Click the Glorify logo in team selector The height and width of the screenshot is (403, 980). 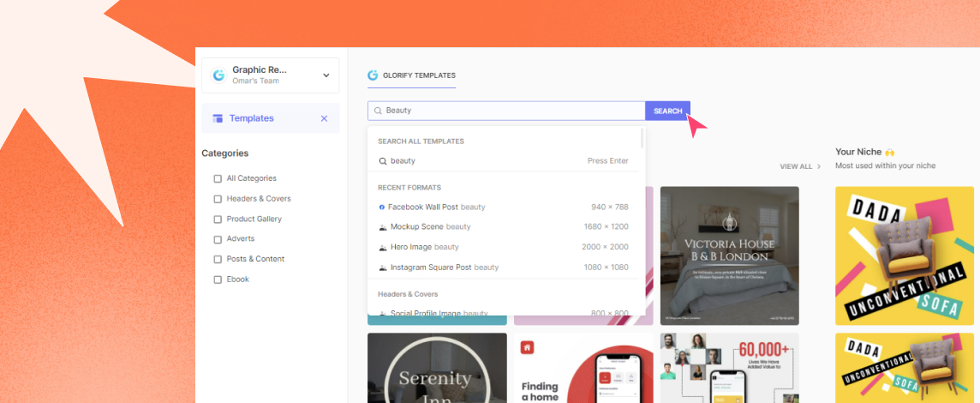tap(218, 75)
